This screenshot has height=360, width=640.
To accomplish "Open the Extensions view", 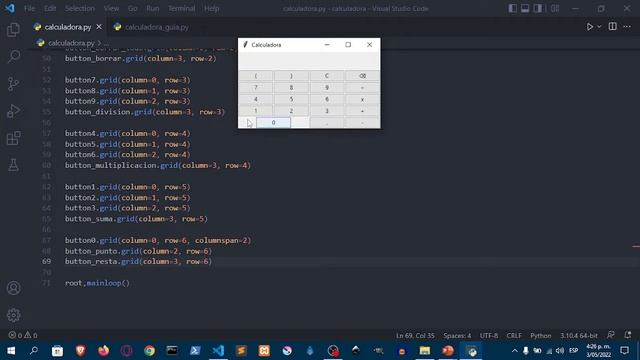I will coord(13,138).
